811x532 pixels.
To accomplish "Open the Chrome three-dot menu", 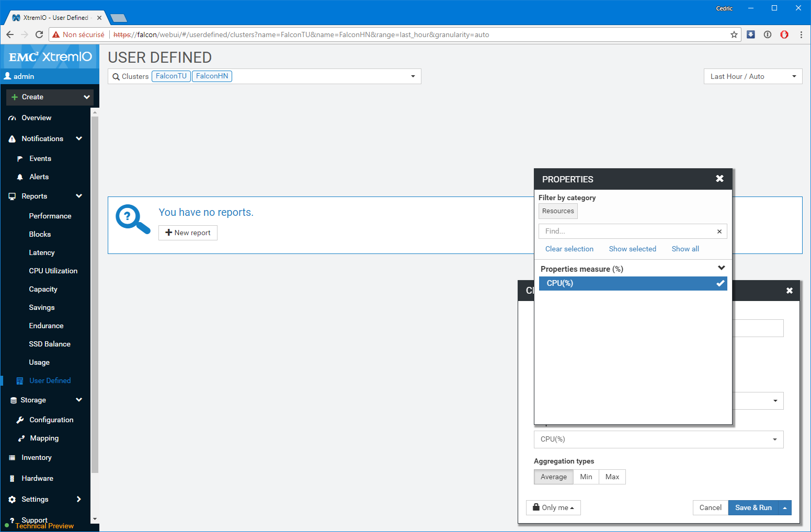I will 801,34.
